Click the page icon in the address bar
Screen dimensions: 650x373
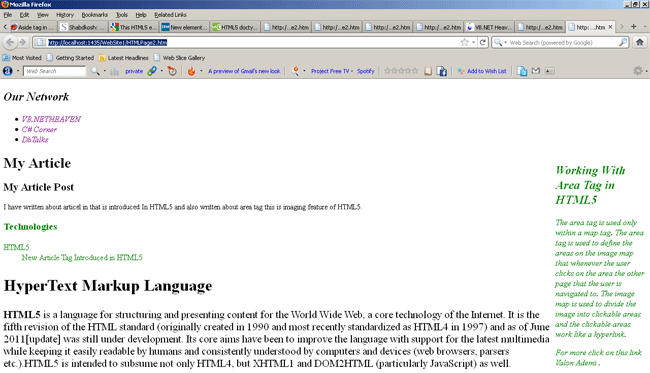click(40, 42)
